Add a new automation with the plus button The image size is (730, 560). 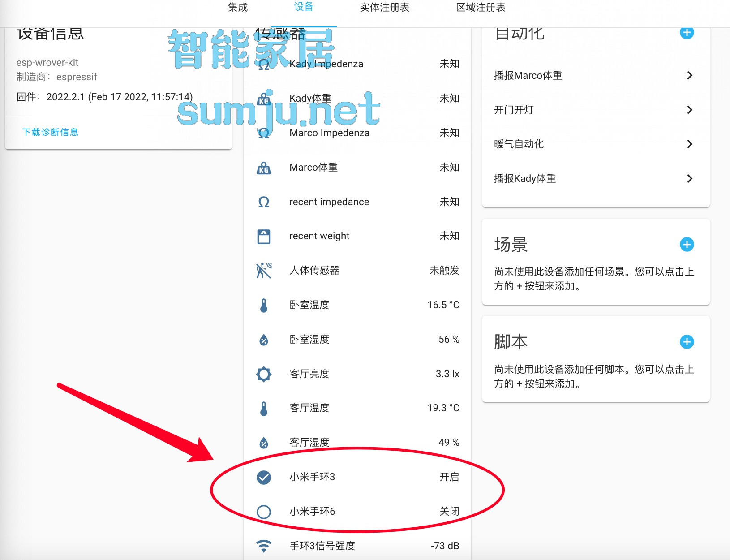click(687, 33)
